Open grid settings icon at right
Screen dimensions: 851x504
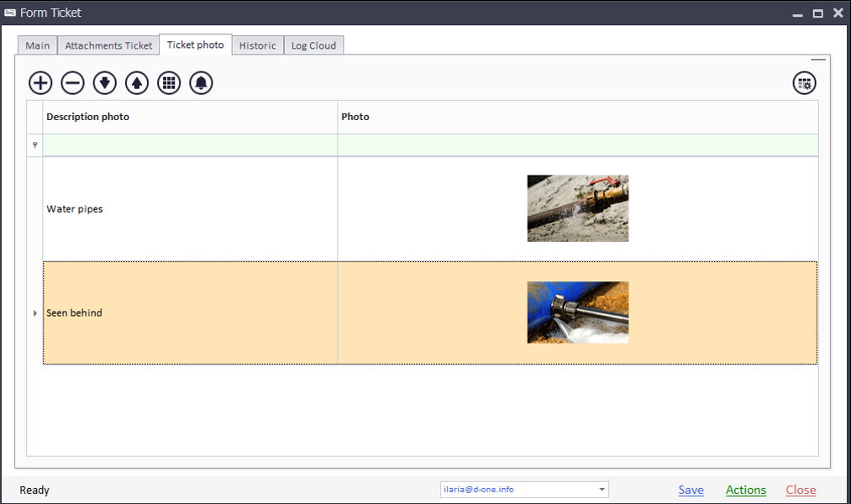click(x=804, y=83)
